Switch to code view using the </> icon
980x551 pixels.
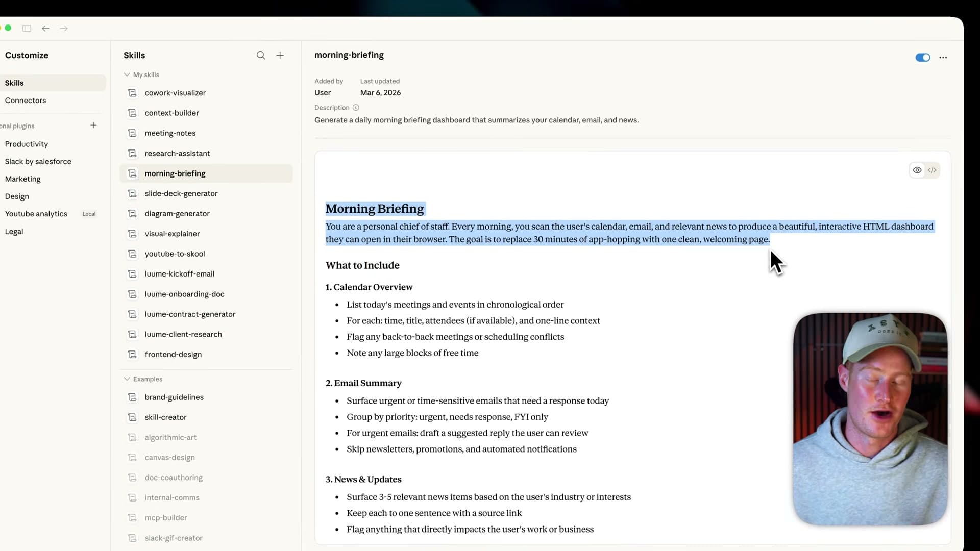933,170
